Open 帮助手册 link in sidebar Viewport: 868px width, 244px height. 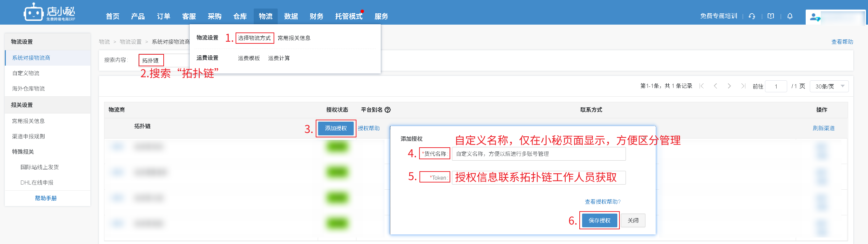click(x=46, y=198)
